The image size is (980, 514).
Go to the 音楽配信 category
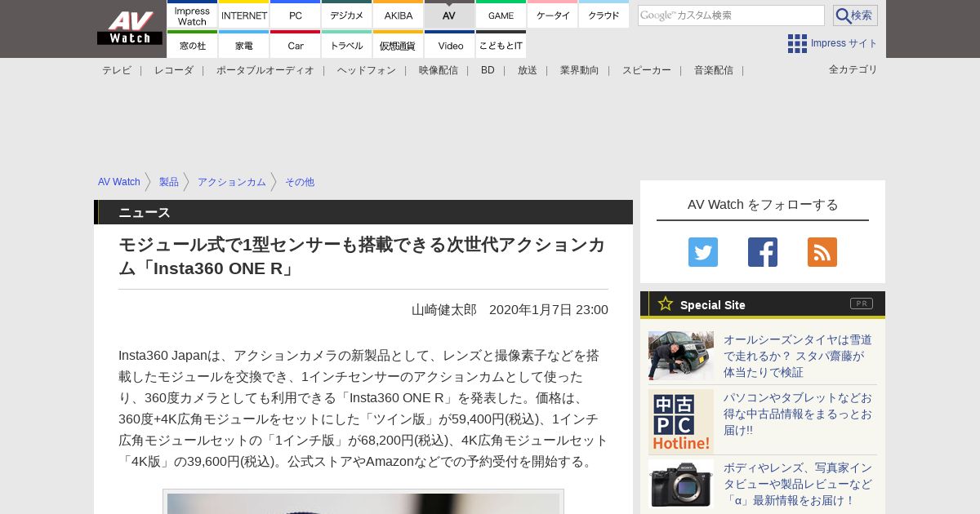point(714,70)
